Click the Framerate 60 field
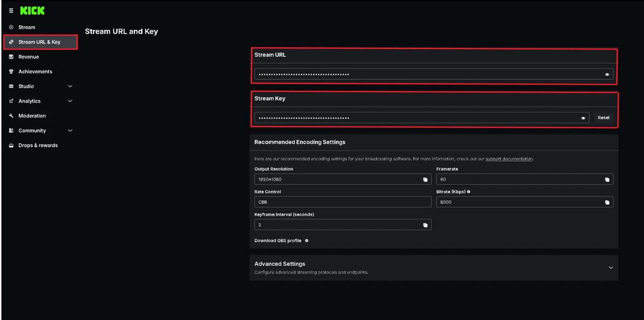 [x=524, y=180]
